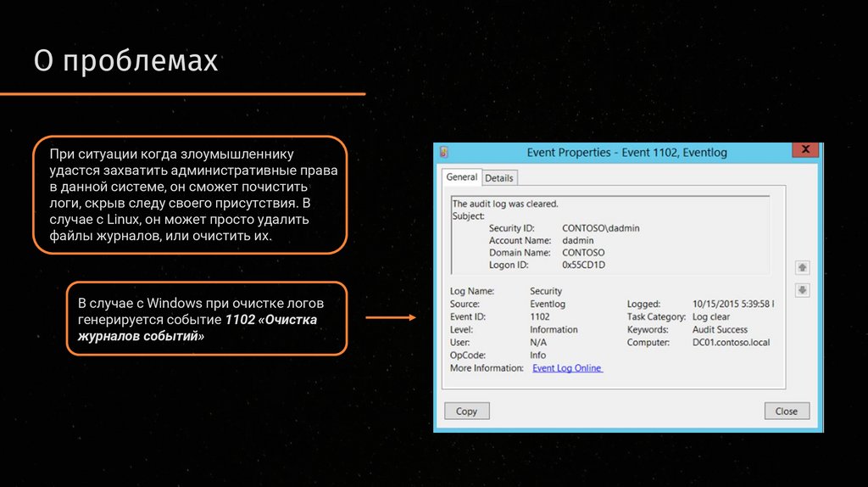Select the Logon ID value 0x55CD1D
This screenshot has width=868, height=487.
(583, 265)
